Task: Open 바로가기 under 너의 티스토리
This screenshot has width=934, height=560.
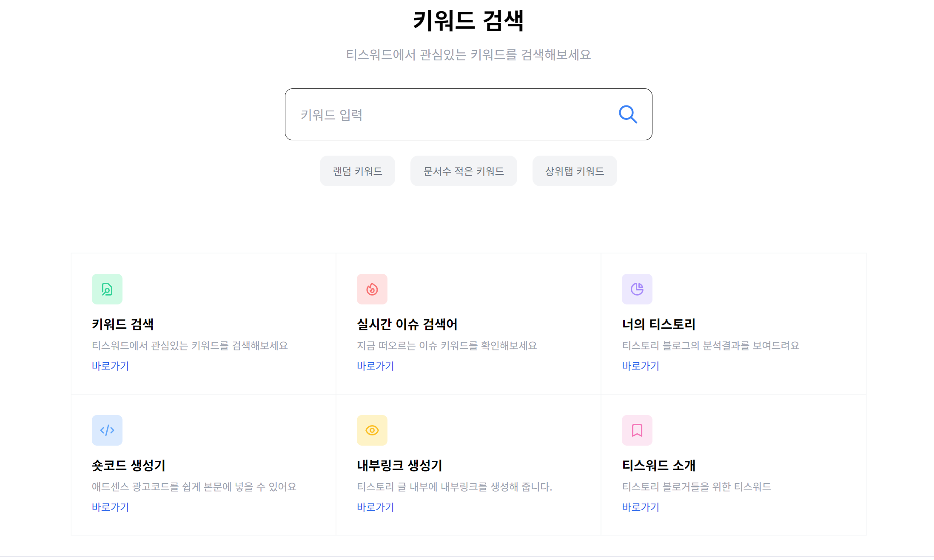Action: 640,366
